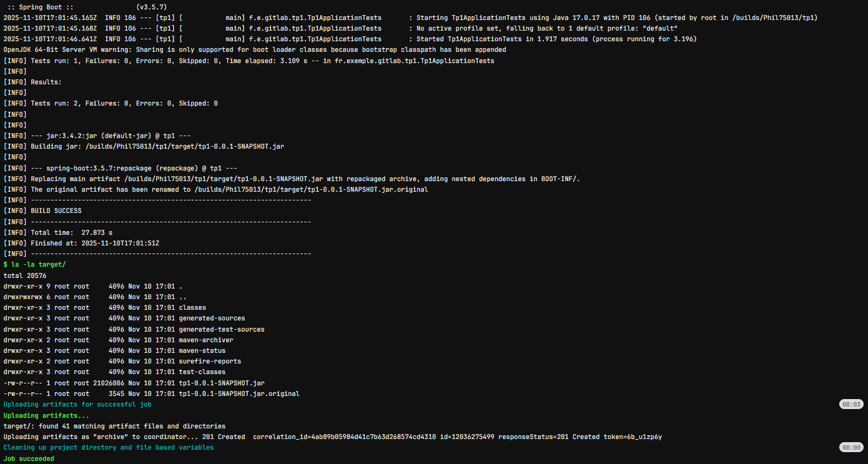Screen dimensions: 868x464
Task: Click the "BUILD SUCCESS" log line
Action: point(56,211)
